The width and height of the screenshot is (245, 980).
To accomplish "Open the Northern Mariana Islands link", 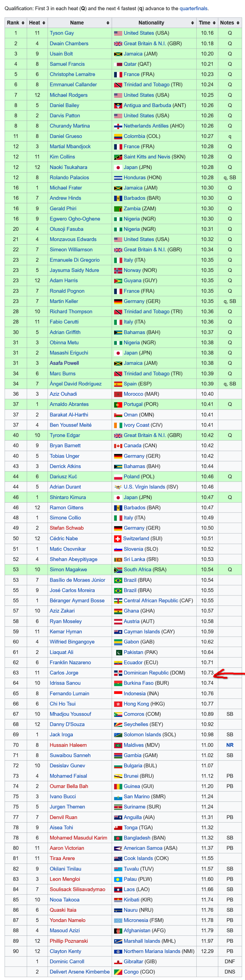I will (x=153, y=951).
